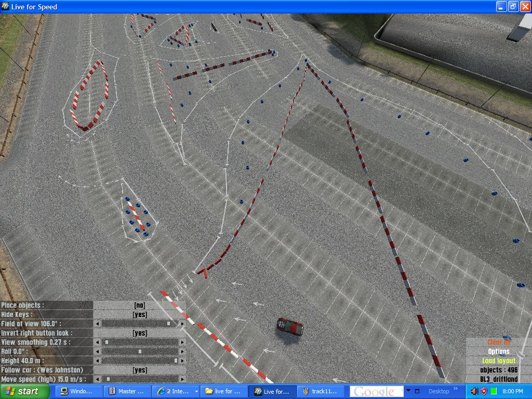The width and height of the screenshot is (532, 399).
Task: Click the Google search box in taskbar
Action: (x=377, y=391)
